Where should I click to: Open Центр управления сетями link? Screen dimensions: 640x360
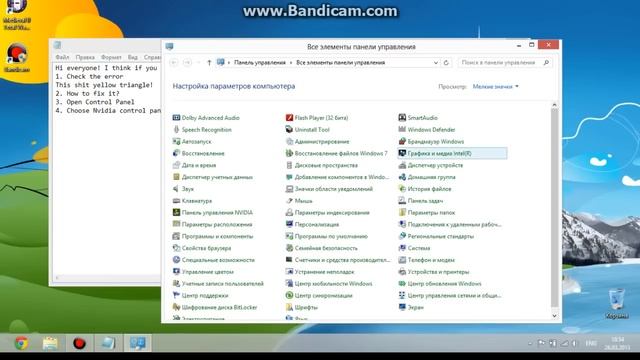pos(454,295)
